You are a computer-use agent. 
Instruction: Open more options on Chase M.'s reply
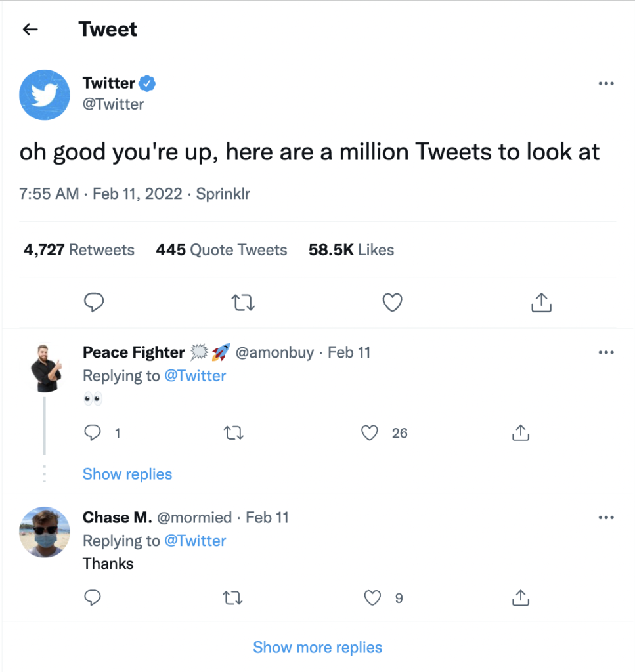click(x=605, y=517)
